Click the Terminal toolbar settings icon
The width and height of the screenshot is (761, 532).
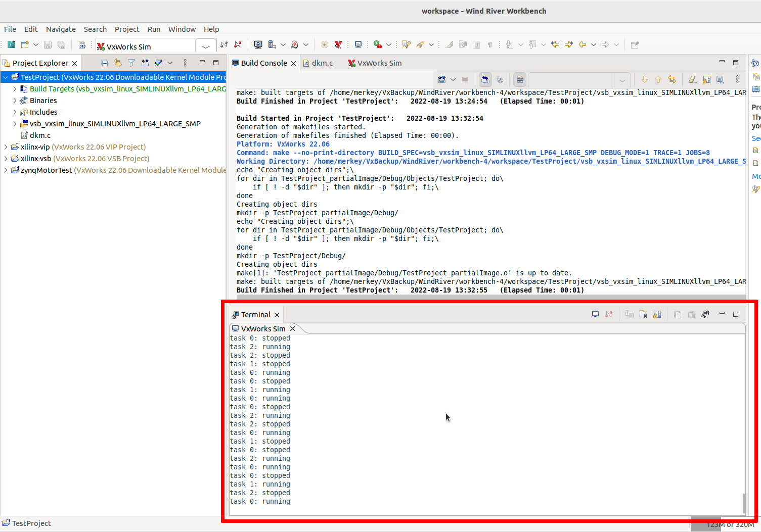pos(705,314)
